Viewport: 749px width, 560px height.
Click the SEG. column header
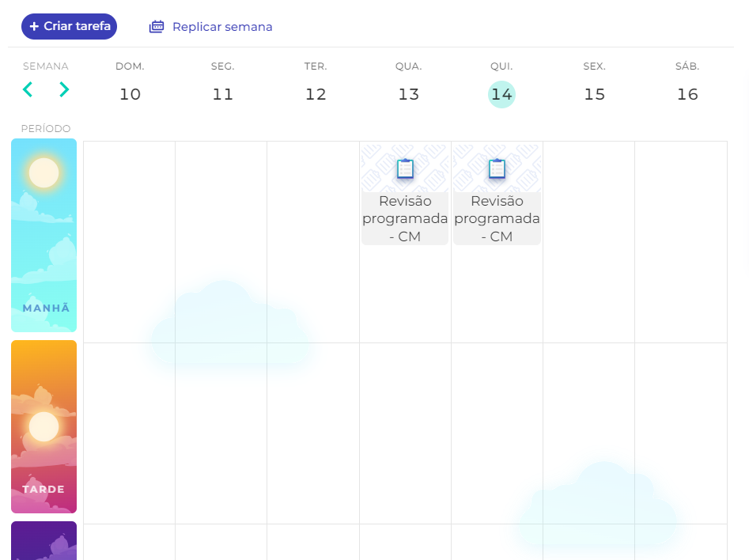[x=222, y=66]
